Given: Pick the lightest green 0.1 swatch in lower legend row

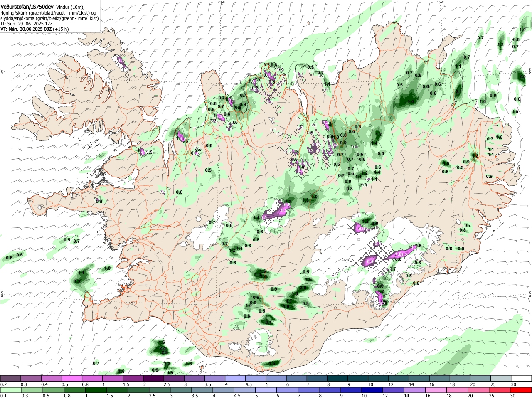Looking at the screenshot, I should point(10,390).
